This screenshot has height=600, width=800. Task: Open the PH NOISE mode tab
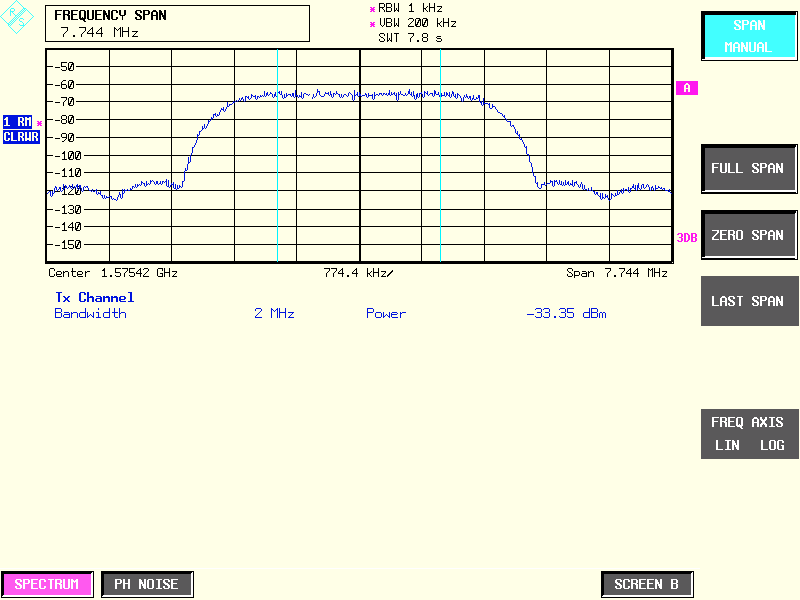(146, 584)
